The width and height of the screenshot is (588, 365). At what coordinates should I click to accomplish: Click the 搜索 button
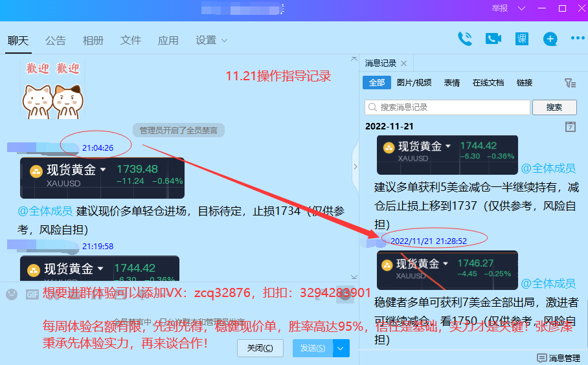[x=554, y=107]
